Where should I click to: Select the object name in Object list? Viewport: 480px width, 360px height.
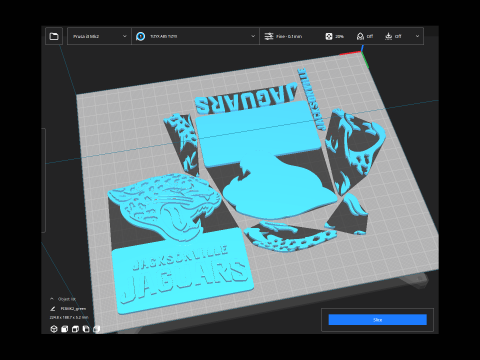click(x=73, y=309)
